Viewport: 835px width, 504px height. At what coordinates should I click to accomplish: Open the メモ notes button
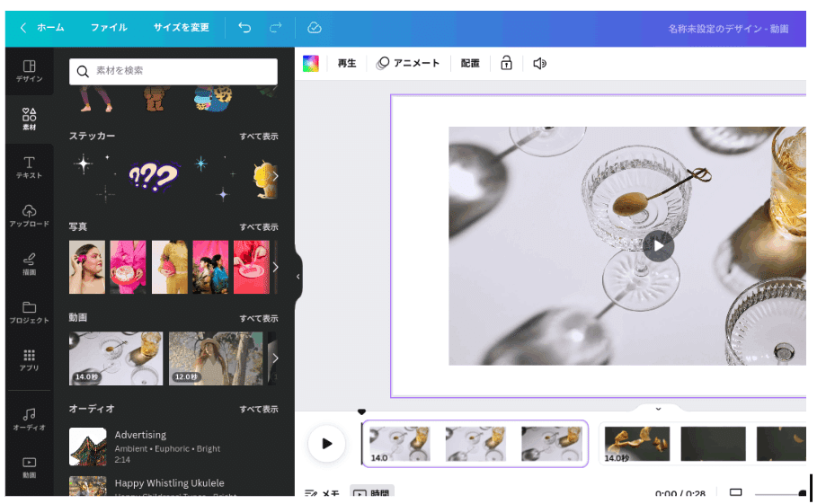322,493
